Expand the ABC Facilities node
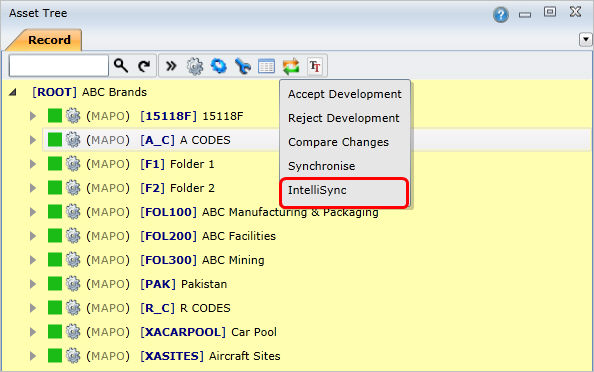This screenshot has height=372, width=594. pos(33,236)
